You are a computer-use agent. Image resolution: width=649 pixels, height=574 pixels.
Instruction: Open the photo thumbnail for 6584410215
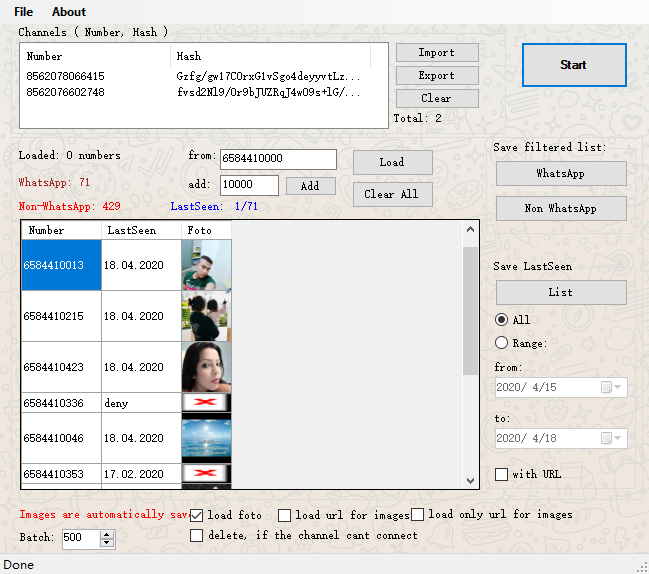point(206,316)
